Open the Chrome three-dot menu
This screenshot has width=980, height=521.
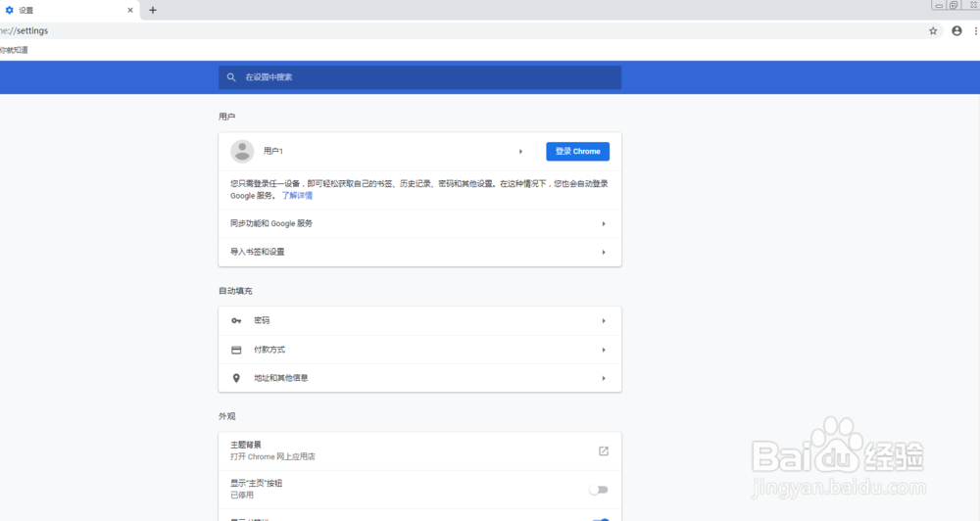pos(976,30)
